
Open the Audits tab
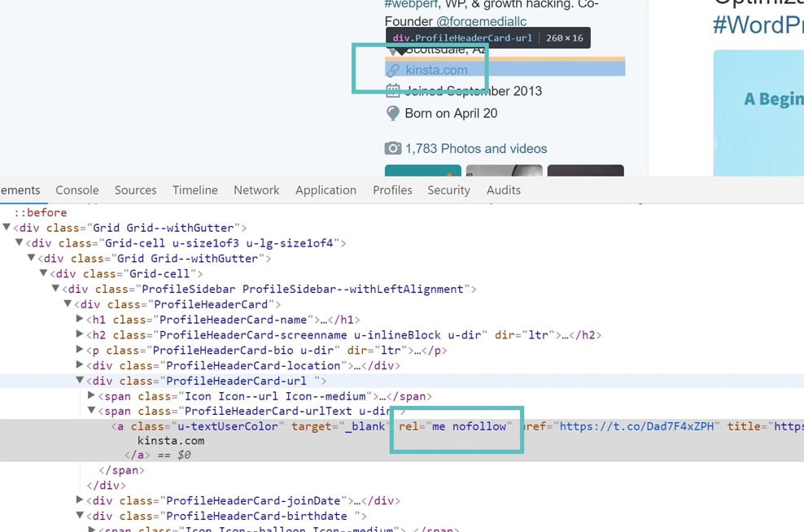[504, 190]
